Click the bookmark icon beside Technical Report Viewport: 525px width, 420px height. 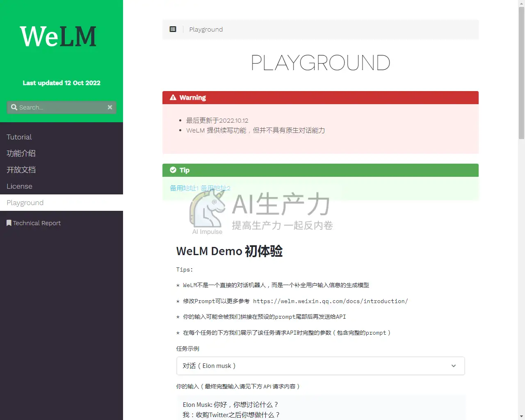coord(9,223)
